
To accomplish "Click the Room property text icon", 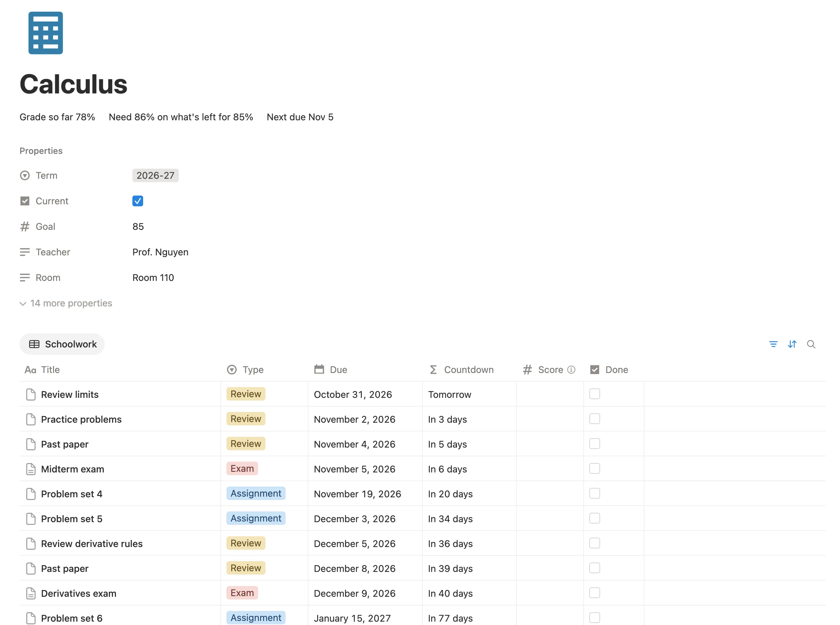I will [25, 278].
